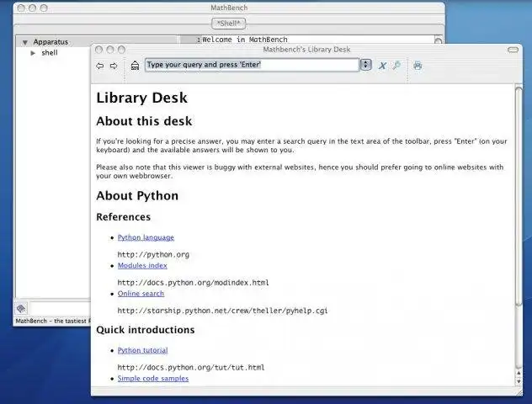Click scroll up arrow in Library Desk
The width and height of the screenshot is (532, 404).
point(519,373)
